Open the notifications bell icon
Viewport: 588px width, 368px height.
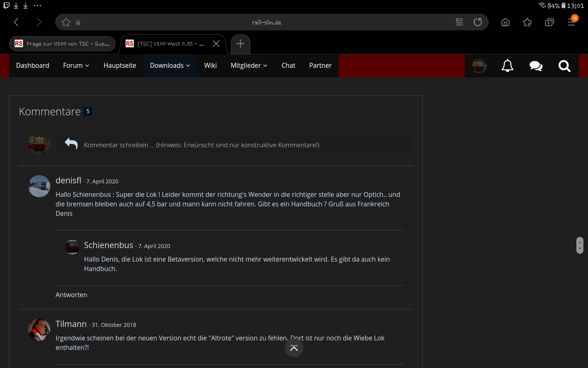[507, 66]
